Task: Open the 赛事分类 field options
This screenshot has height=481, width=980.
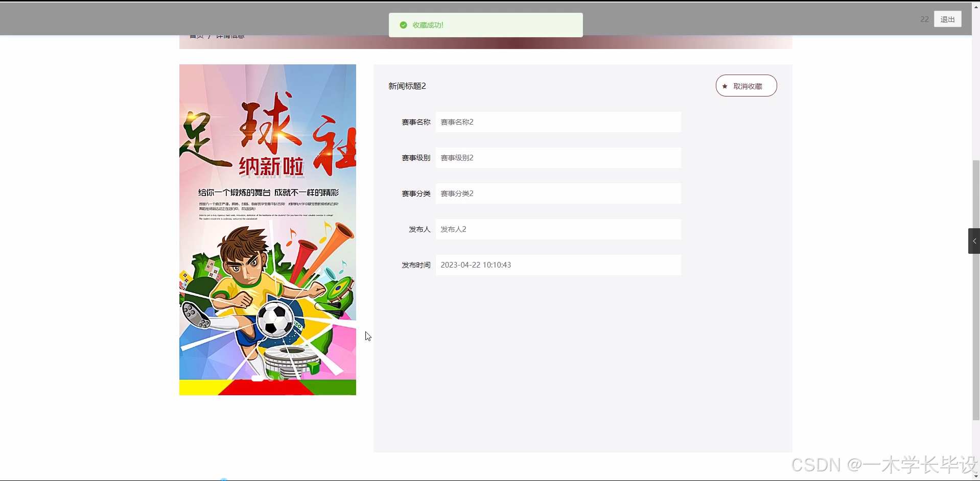Action: (x=558, y=193)
